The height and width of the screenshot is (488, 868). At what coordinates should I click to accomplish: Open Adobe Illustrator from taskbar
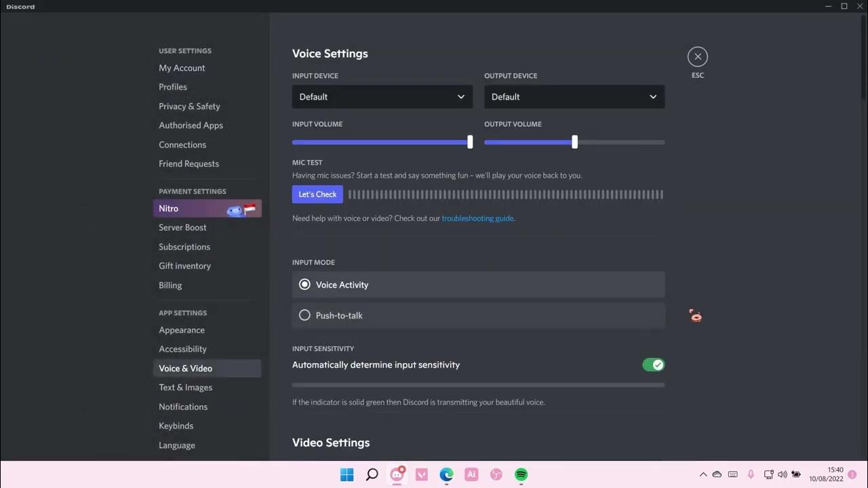(471, 474)
